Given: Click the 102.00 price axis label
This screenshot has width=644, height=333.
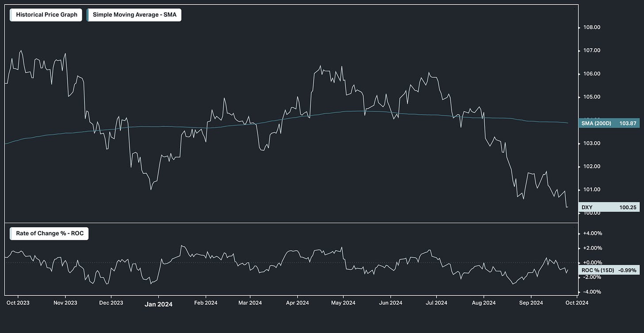Looking at the screenshot, I should [x=593, y=166].
